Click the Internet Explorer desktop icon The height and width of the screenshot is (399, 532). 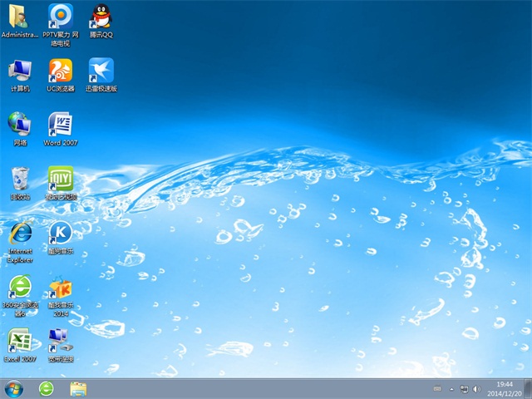pos(19,233)
